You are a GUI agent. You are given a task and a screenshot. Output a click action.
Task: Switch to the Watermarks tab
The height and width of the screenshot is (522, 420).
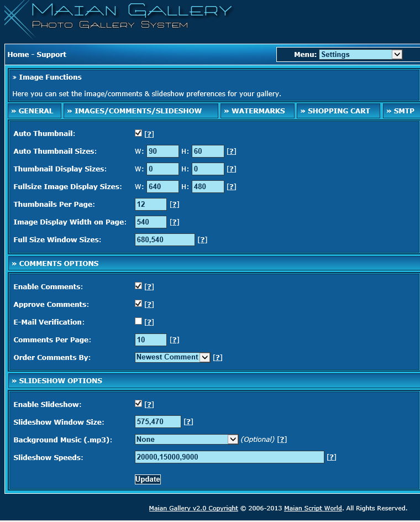pyautogui.click(x=258, y=111)
